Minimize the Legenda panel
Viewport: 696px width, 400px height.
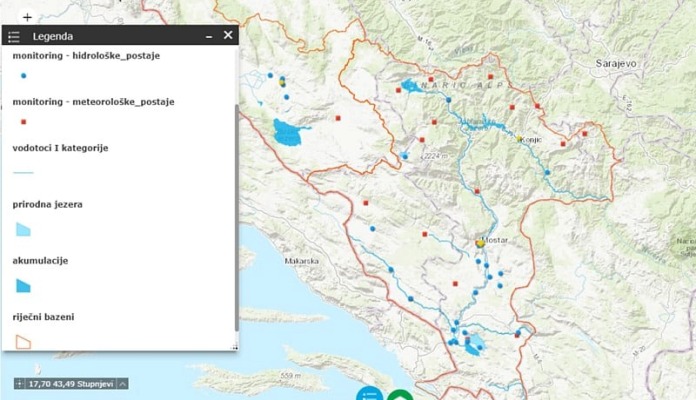pos(209,36)
